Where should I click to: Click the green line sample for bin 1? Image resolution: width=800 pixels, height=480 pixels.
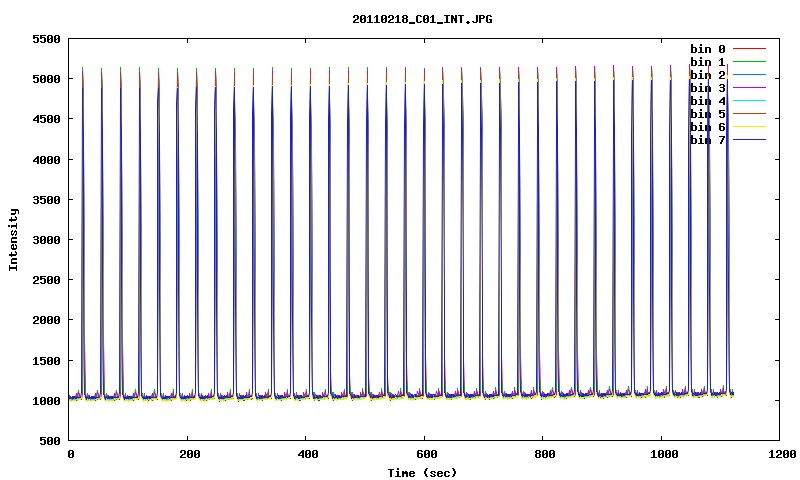pos(749,62)
